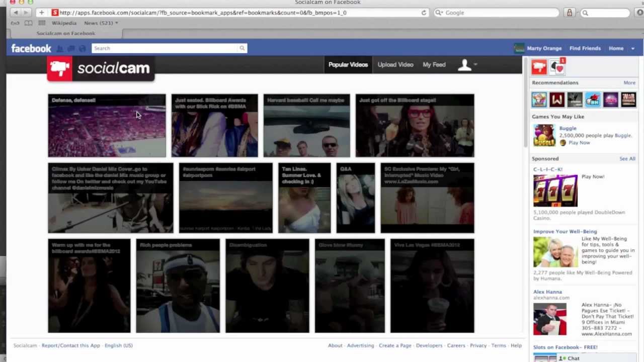
Task: Open 'Rich people problems' video thumbnail
Action: pyautogui.click(x=178, y=286)
